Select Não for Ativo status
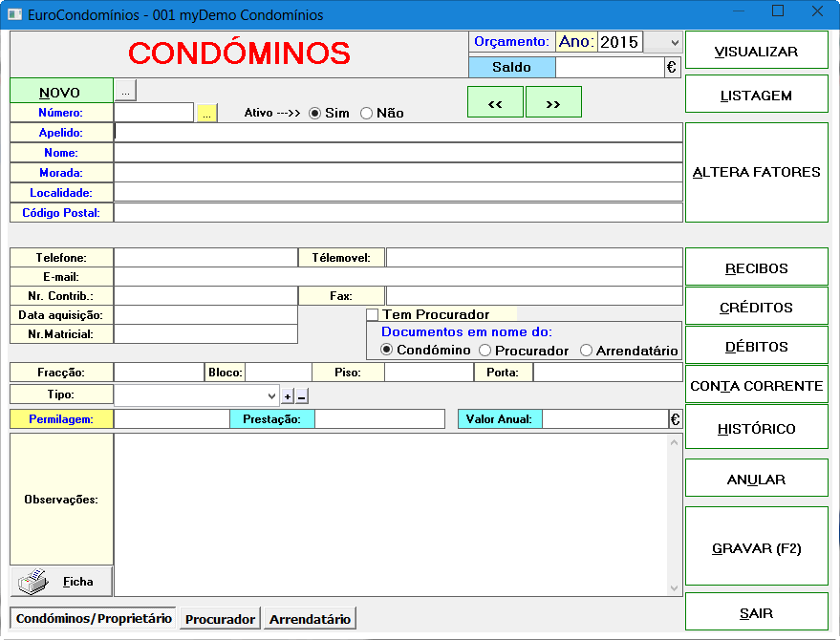This screenshot has width=840, height=640. point(366,113)
